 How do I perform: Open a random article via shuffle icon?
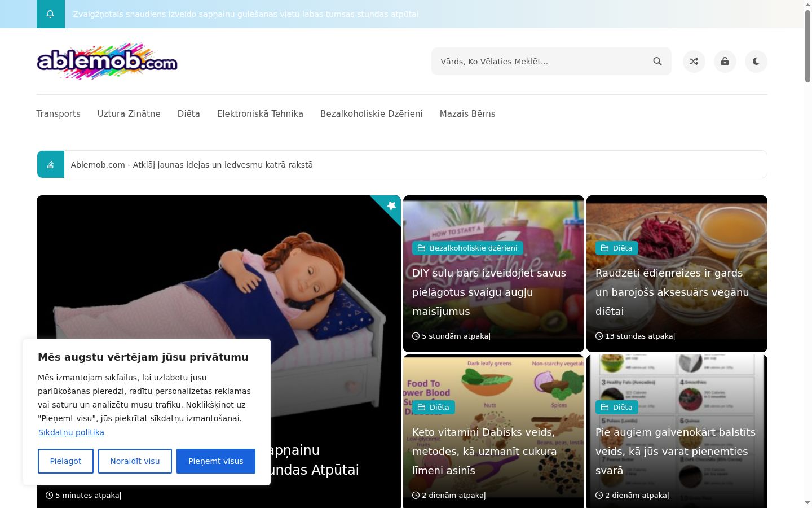(694, 62)
